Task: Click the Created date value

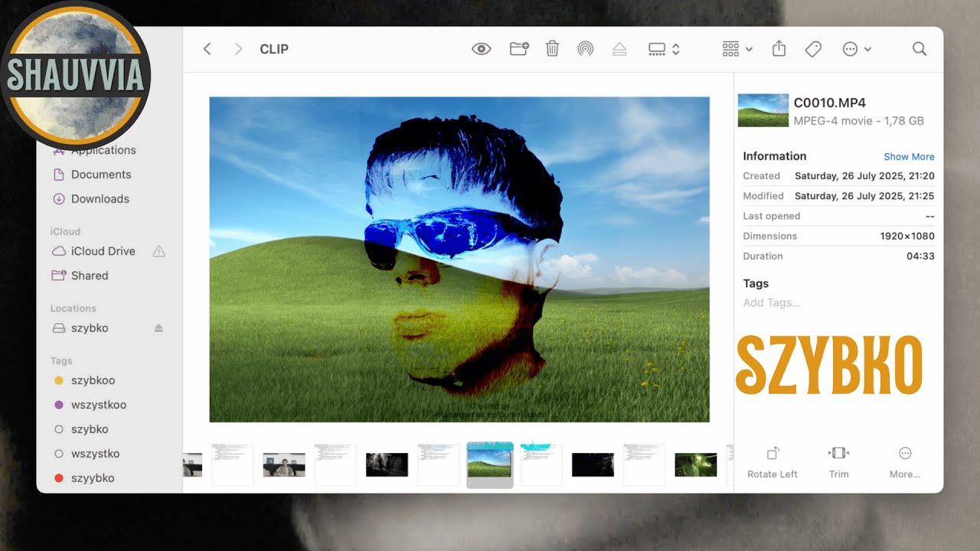Action: pos(864,176)
